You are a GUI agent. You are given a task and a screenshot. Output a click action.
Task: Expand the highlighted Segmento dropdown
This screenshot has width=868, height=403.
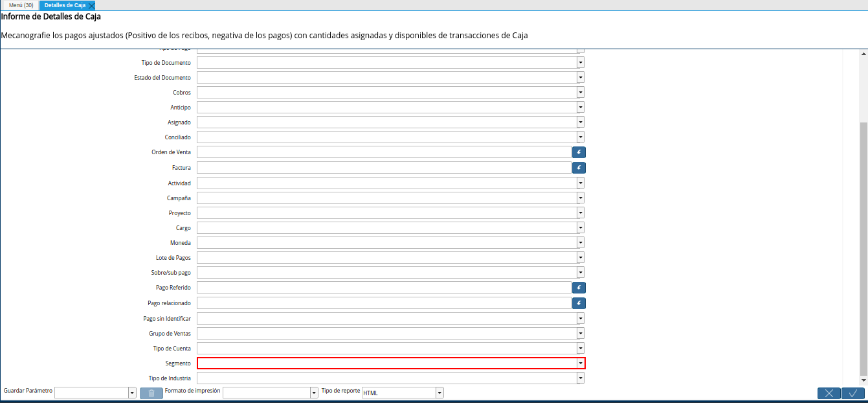(x=579, y=363)
